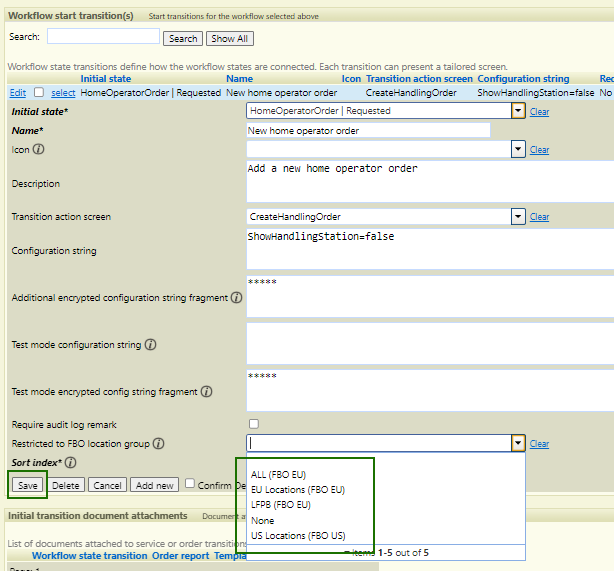Select US Locations (FBO US) option
Screen dimensions: 614x571
(298, 535)
